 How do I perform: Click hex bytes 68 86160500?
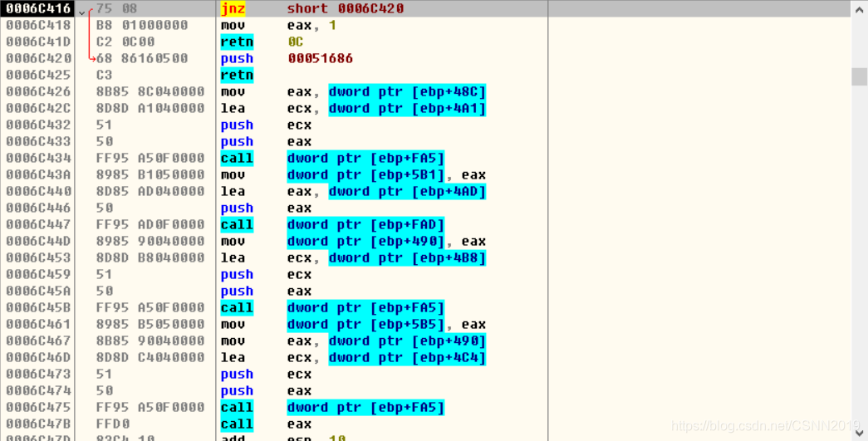click(142, 59)
